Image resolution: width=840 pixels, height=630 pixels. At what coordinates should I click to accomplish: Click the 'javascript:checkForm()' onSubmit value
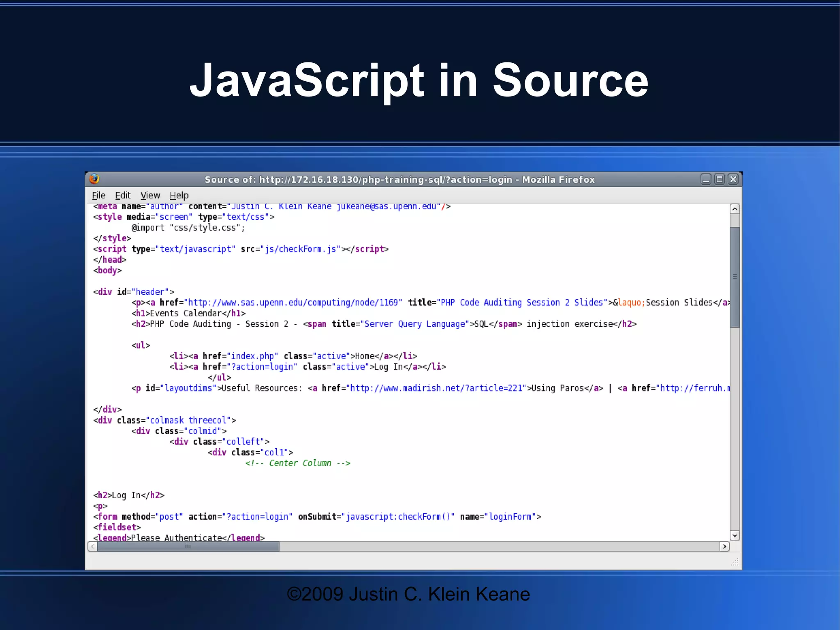[398, 517]
